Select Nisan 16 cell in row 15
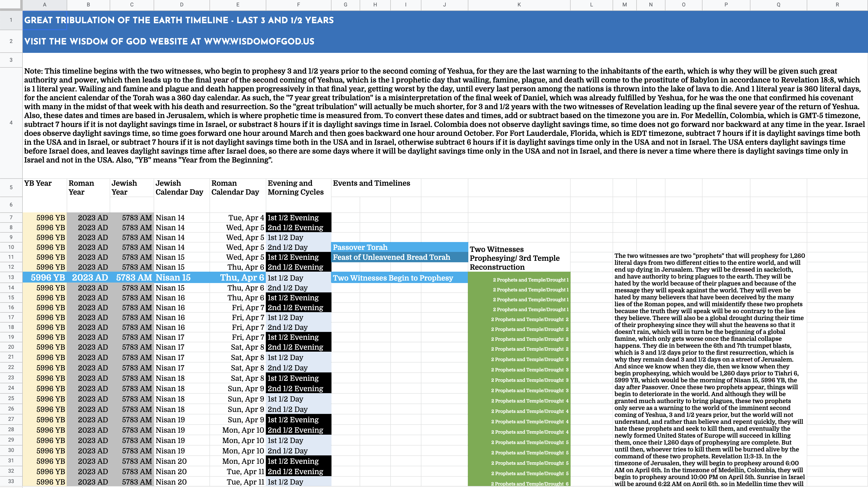 coord(182,298)
